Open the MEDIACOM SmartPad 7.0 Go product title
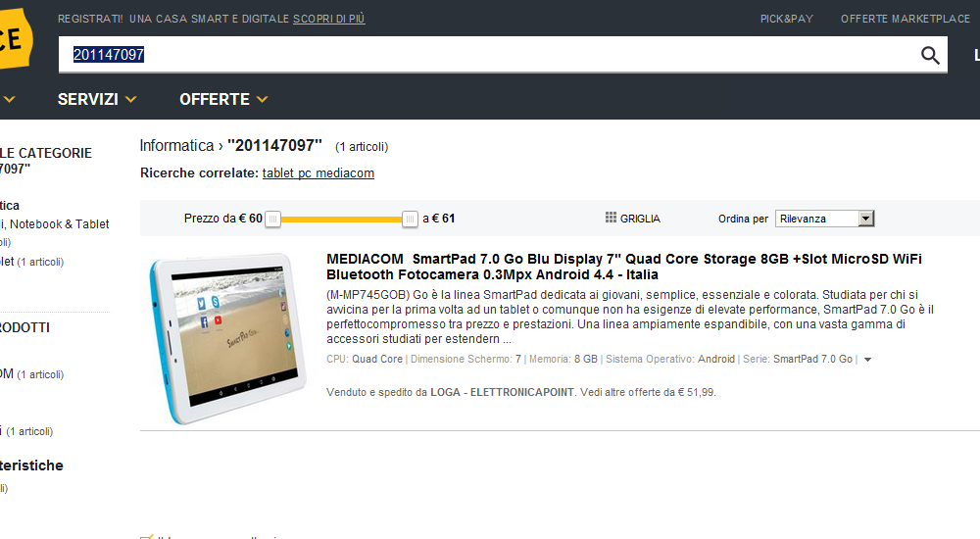 point(623,267)
